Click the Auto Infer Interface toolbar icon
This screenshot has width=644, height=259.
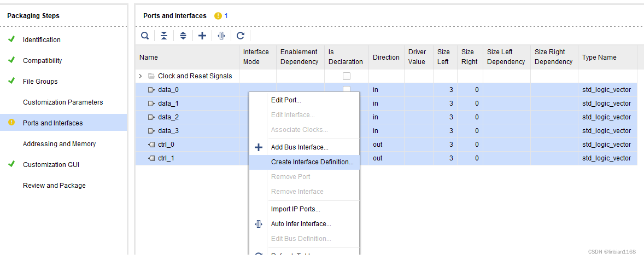221,36
